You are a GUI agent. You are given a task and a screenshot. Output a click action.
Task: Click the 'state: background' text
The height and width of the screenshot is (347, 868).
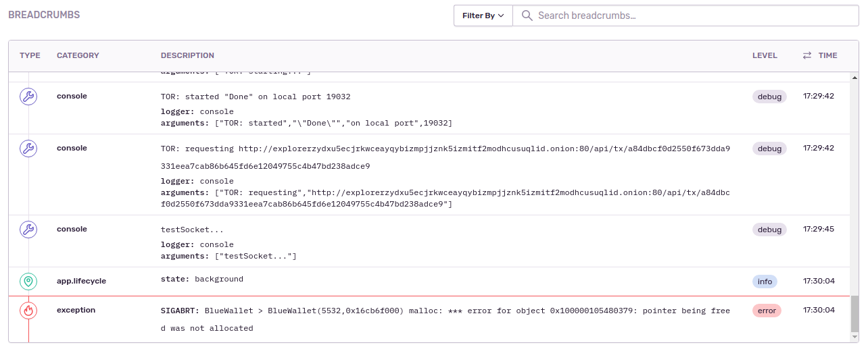(x=202, y=279)
